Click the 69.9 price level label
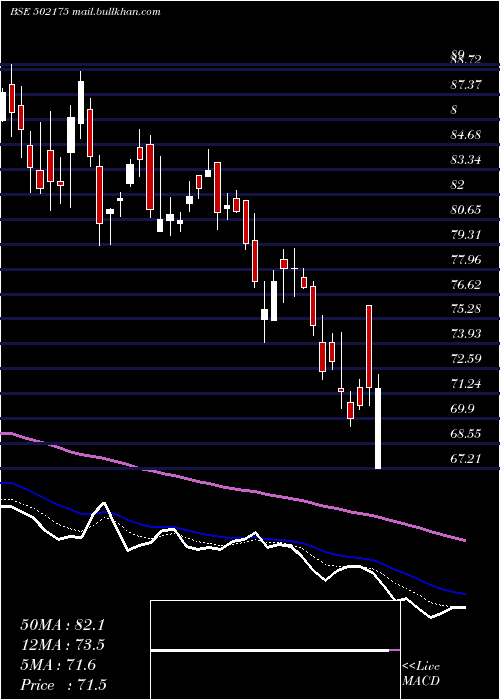This screenshot has width=500, height=700. (x=462, y=408)
